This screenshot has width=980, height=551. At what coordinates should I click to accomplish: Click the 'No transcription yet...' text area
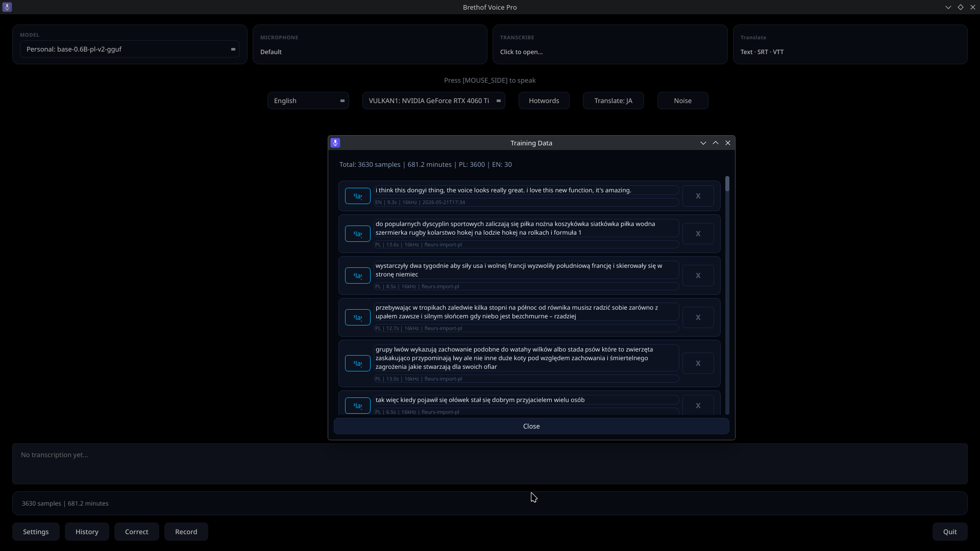[x=490, y=464]
